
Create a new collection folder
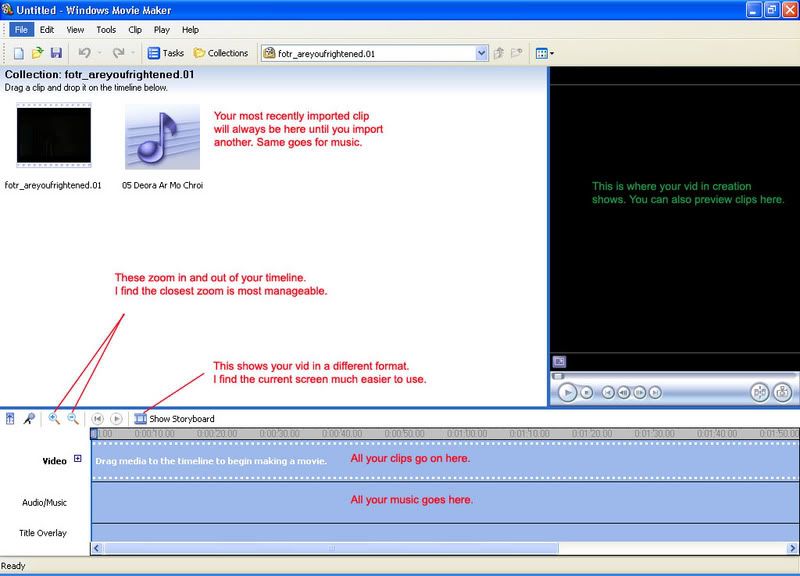point(517,53)
